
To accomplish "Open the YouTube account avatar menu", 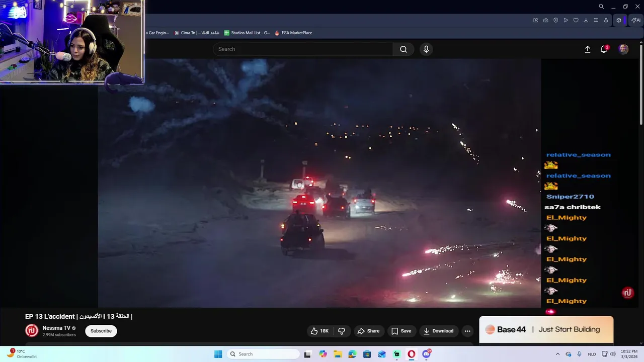I will coord(623,49).
